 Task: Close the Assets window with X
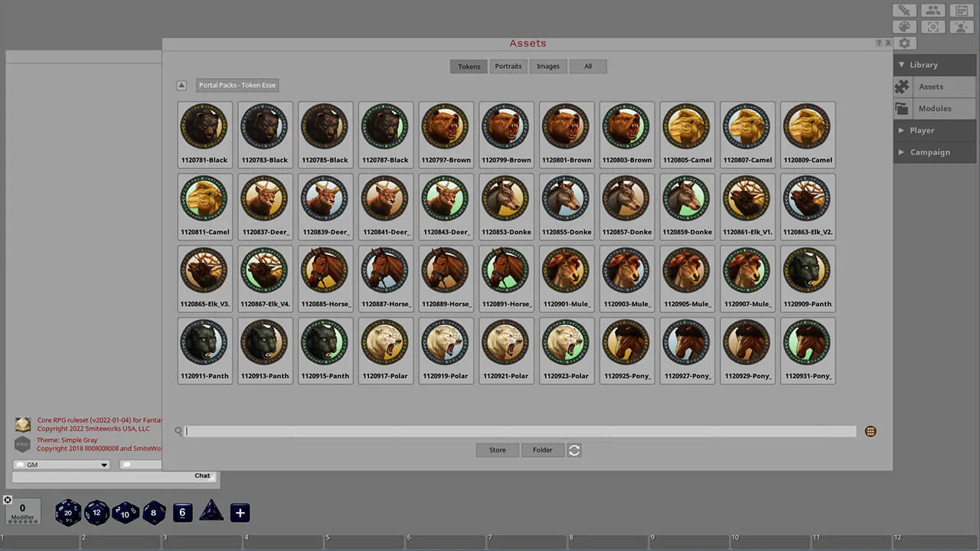(x=888, y=44)
